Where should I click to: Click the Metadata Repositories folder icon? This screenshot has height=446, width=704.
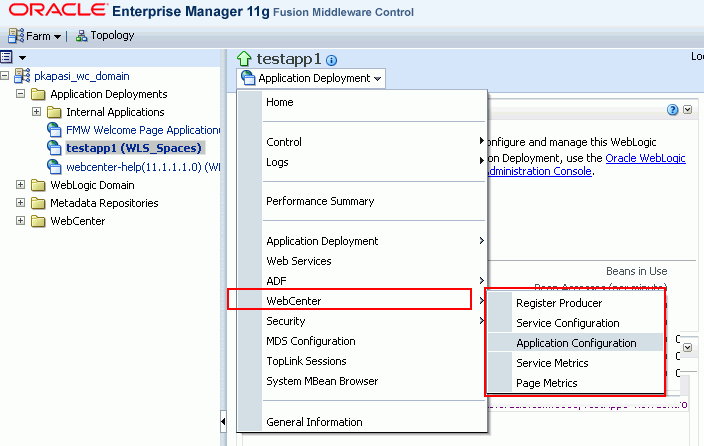(x=38, y=203)
